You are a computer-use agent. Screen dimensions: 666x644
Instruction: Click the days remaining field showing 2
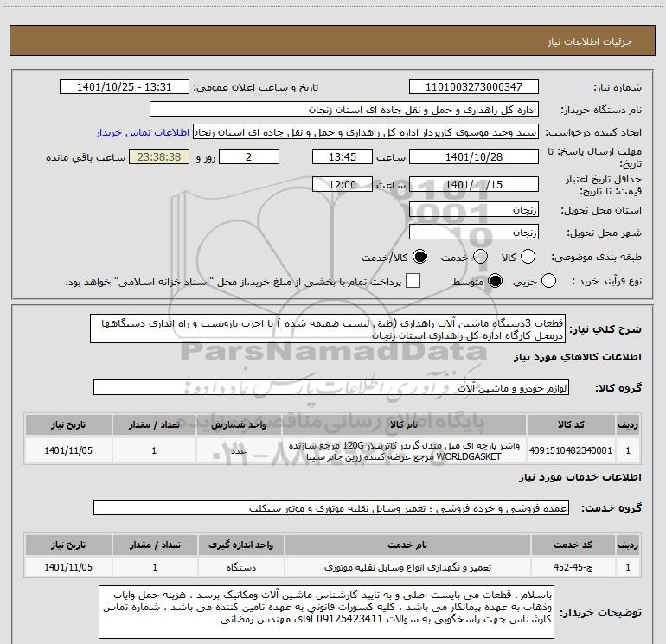pyautogui.click(x=249, y=156)
